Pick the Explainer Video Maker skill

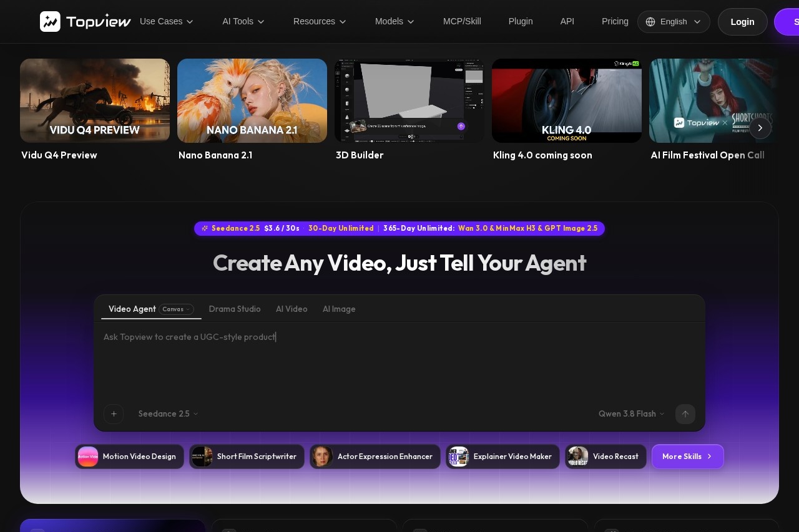[502, 457]
